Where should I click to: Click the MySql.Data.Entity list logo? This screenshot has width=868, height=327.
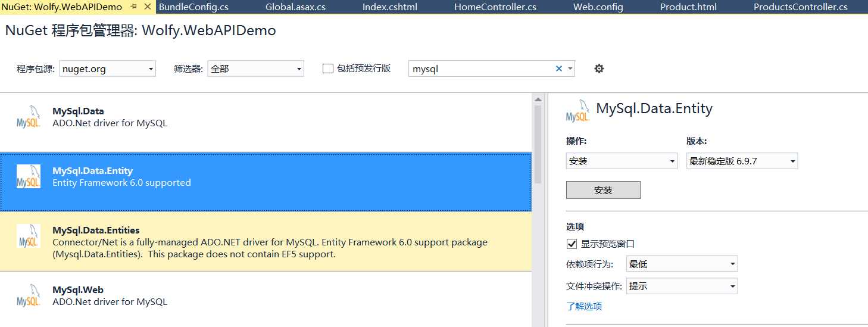pos(29,176)
